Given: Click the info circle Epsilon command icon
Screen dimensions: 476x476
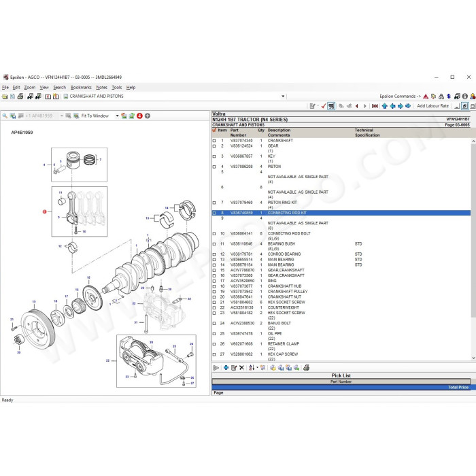Looking at the screenshot, I should pyautogui.click(x=464, y=97).
